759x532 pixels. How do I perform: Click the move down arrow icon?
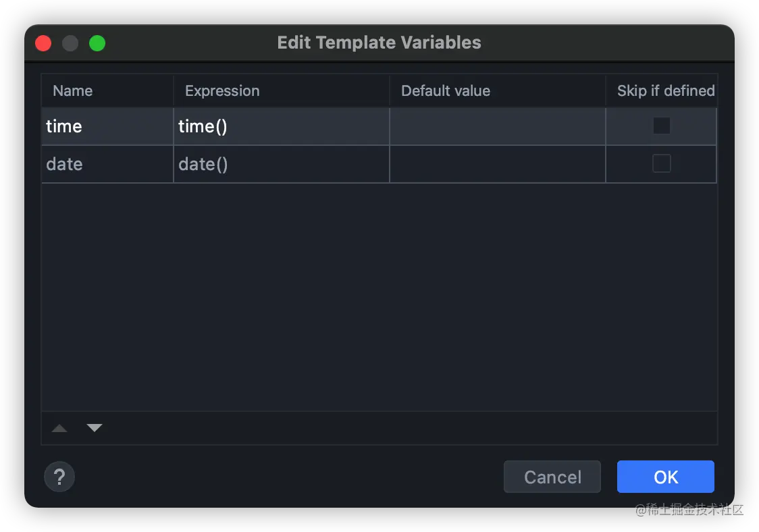tap(95, 428)
